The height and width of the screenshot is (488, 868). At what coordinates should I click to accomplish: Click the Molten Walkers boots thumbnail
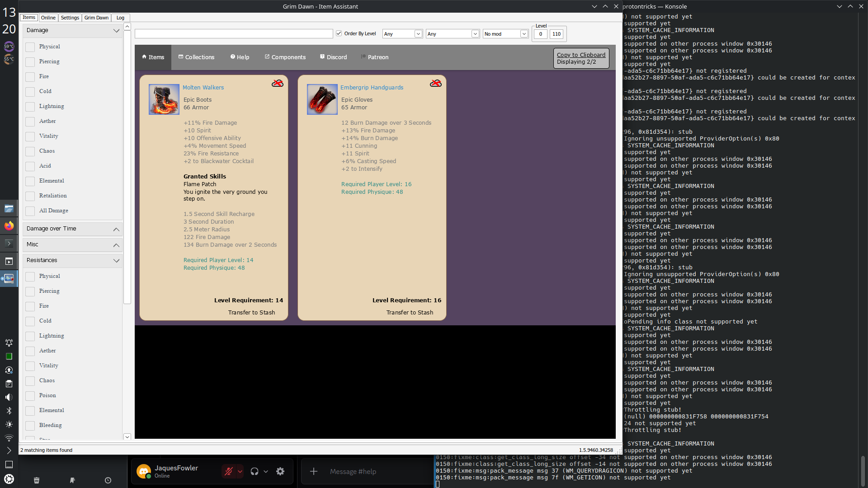(x=164, y=99)
